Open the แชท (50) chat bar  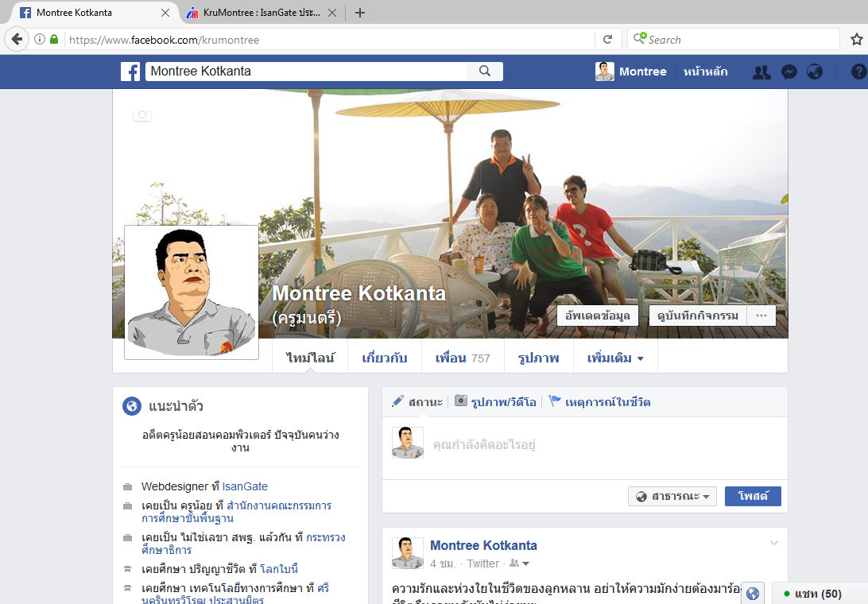tap(820, 594)
